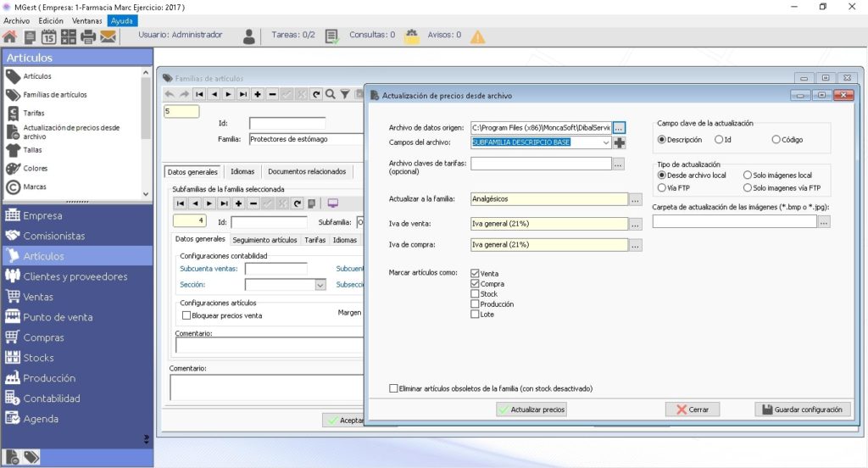Open the Ventanas menu
This screenshot has width=868, height=468.
(x=87, y=20)
